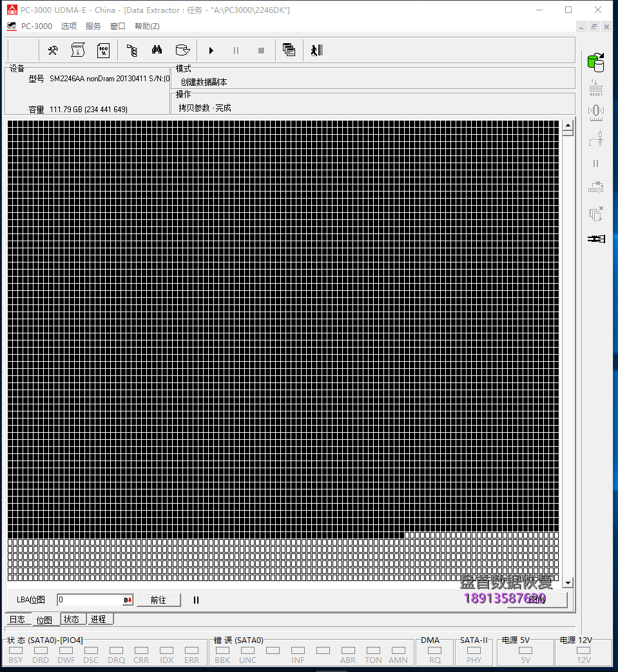Click the 前往 button
Image resolution: width=618 pixels, height=672 pixels.
tap(159, 600)
